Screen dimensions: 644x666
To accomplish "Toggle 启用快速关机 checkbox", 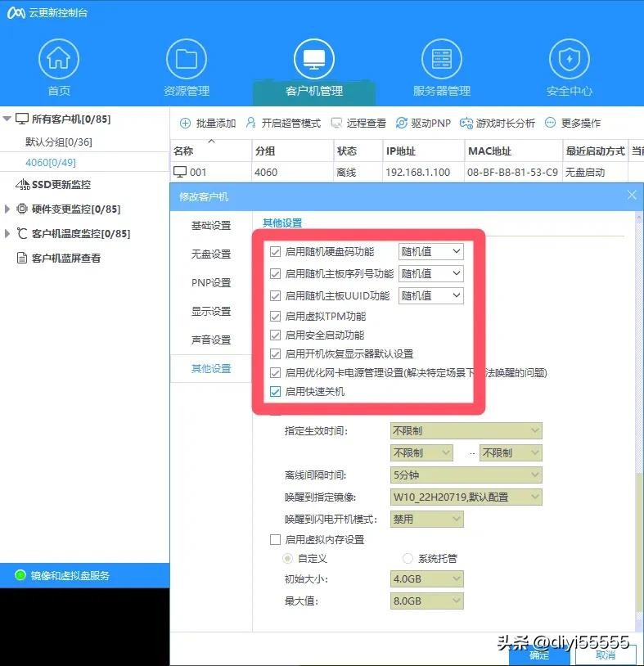I will [x=275, y=392].
